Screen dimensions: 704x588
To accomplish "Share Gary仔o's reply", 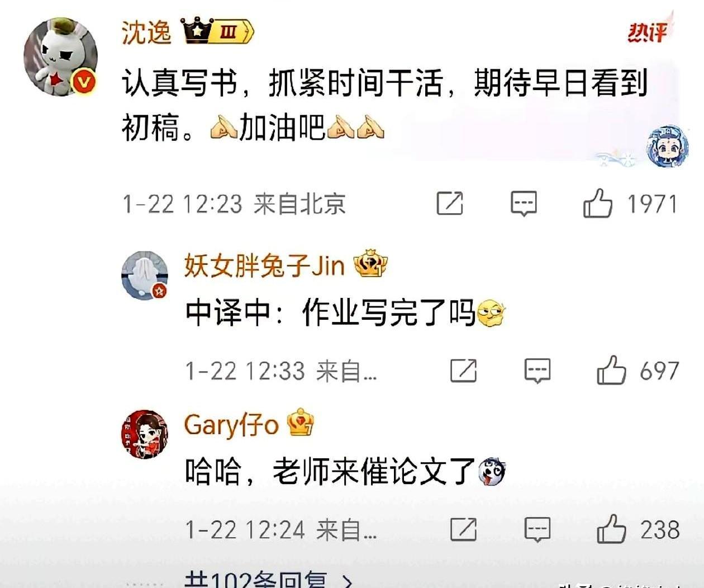I will (464, 529).
